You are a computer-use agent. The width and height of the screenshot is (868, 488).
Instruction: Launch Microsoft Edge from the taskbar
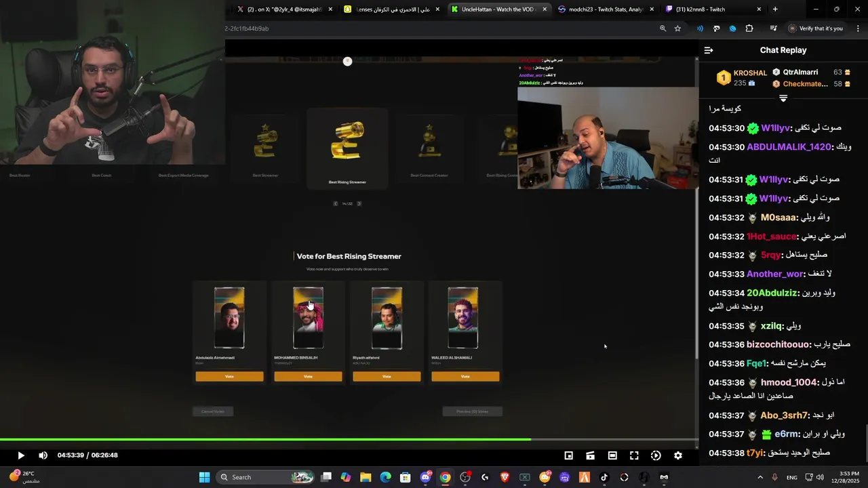tap(385, 477)
